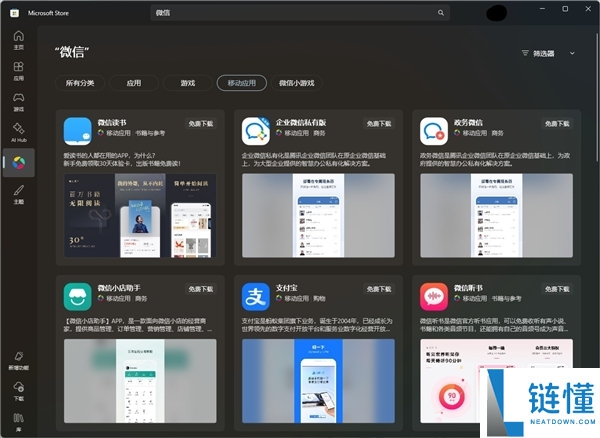The width and height of the screenshot is (600, 438).
Task: Click the 微信读书 description starting 爱读书的人
Action: pos(122,160)
